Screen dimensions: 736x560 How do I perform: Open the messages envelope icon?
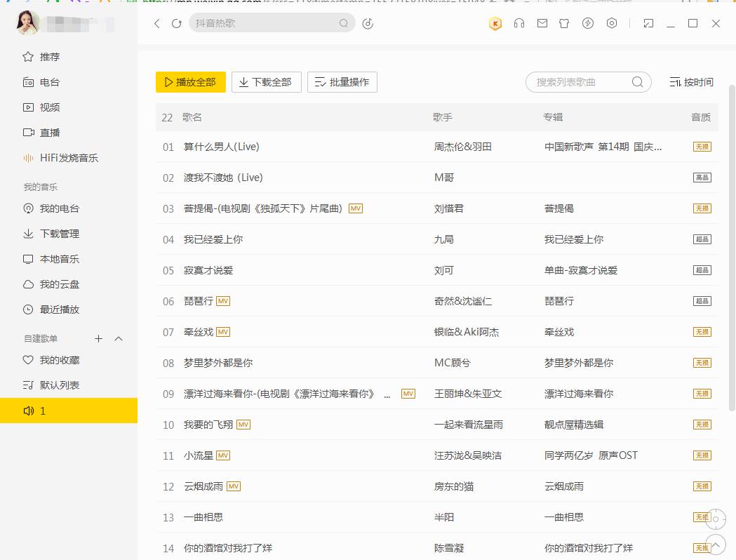pyautogui.click(x=542, y=23)
